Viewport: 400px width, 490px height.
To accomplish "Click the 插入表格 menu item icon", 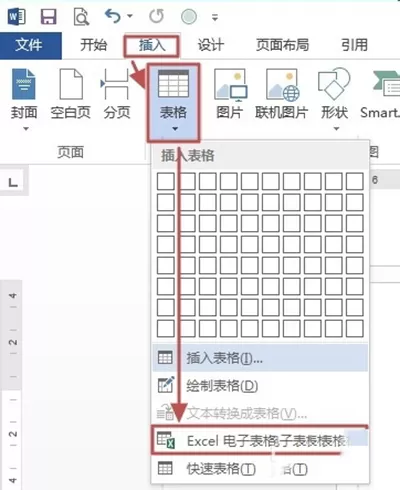I will (x=165, y=358).
